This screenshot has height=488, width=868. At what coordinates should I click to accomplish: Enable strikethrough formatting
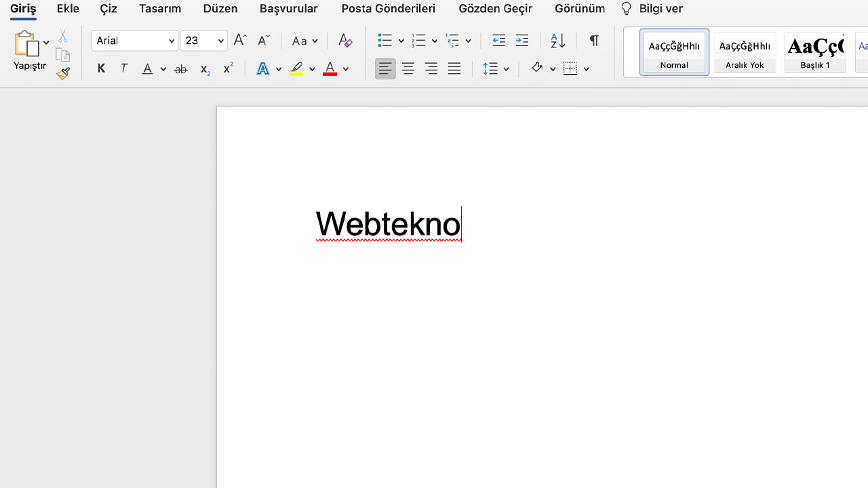point(180,68)
